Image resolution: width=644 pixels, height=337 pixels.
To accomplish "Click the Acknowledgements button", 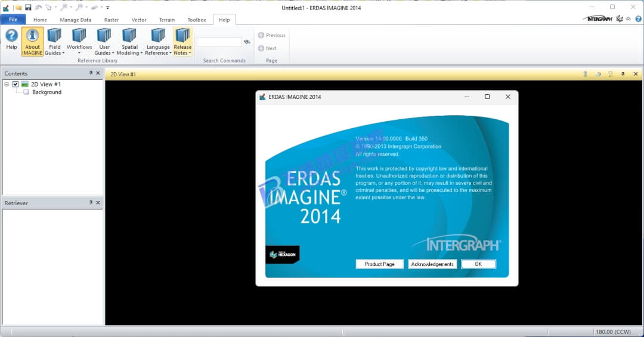I will pyautogui.click(x=432, y=264).
